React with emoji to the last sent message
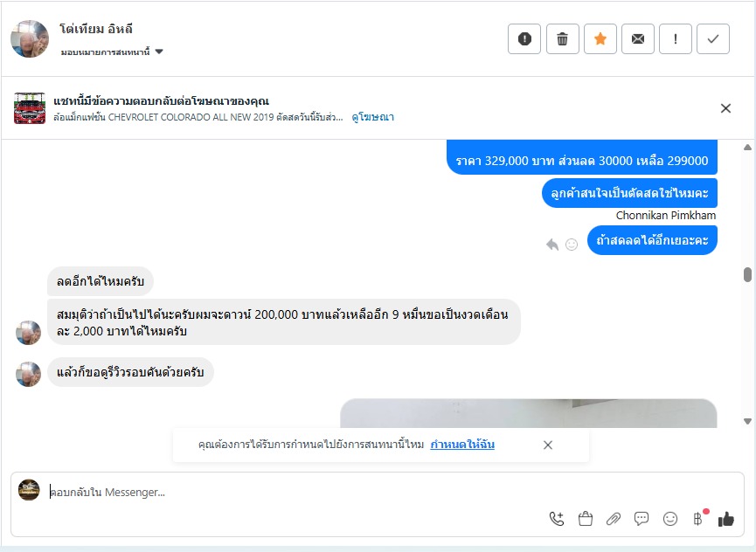The height and width of the screenshot is (552, 756). tap(572, 245)
